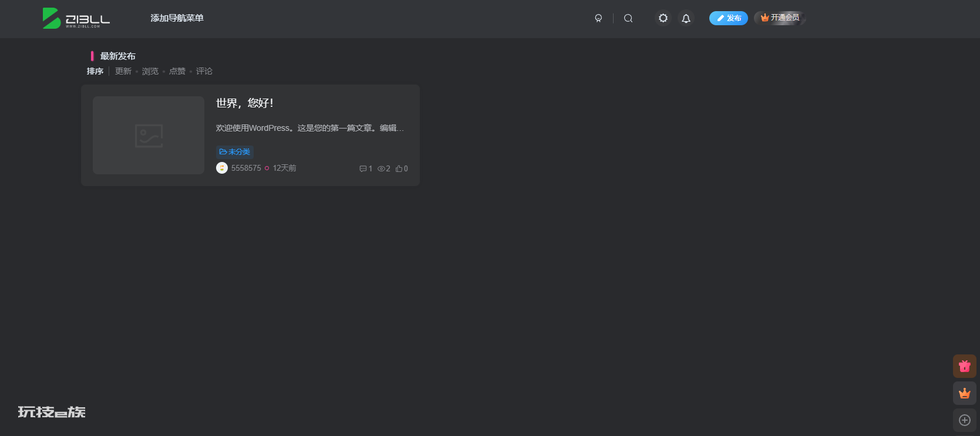Open author name 5558575 profile
This screenshot has width=980, height=436.
coord(246,168)
